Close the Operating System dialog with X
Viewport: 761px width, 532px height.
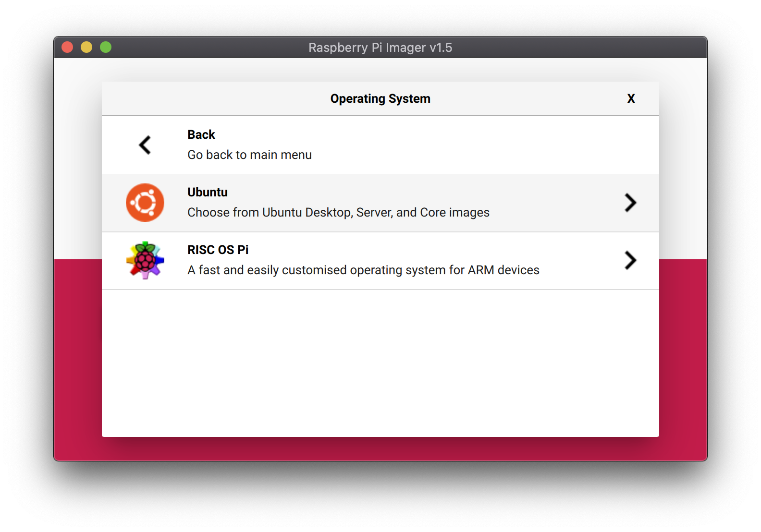631,98
